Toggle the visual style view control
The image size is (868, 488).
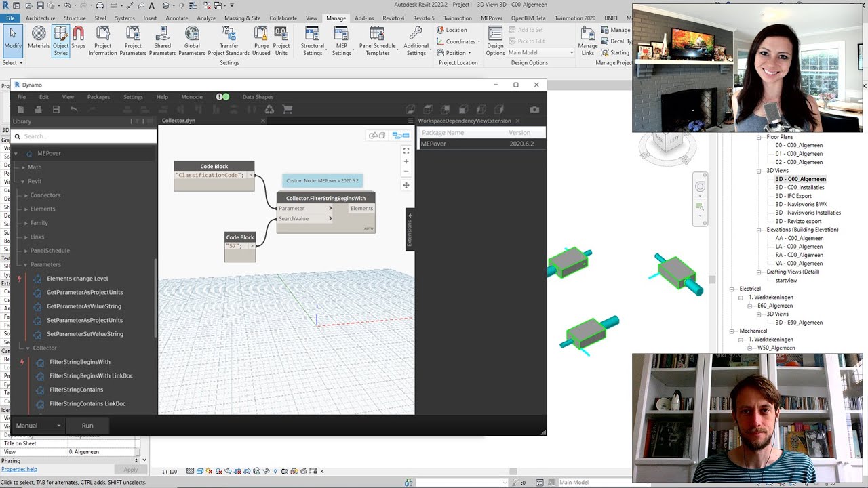coord(201,471)
